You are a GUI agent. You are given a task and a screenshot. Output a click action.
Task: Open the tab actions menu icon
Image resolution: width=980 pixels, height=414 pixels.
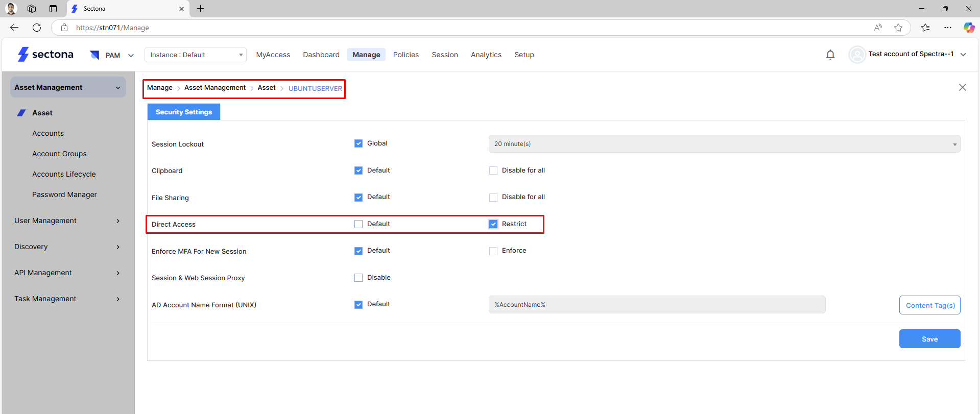(x=53, y=9)
